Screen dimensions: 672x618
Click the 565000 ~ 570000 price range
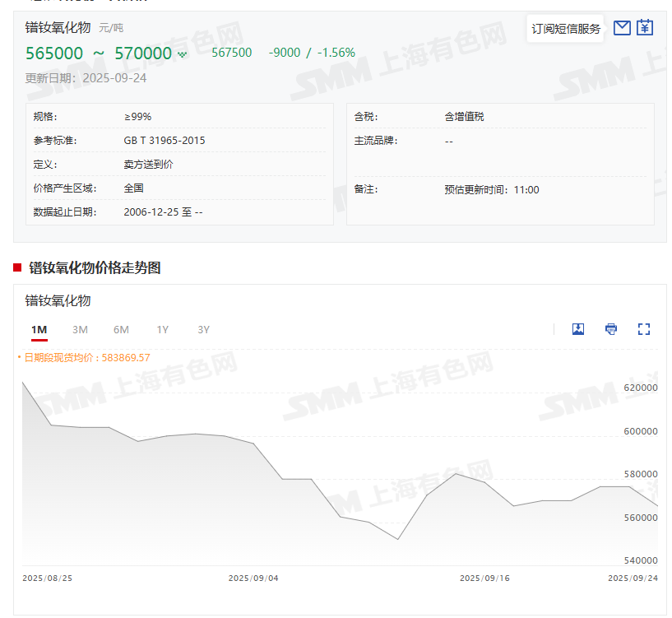99,53
